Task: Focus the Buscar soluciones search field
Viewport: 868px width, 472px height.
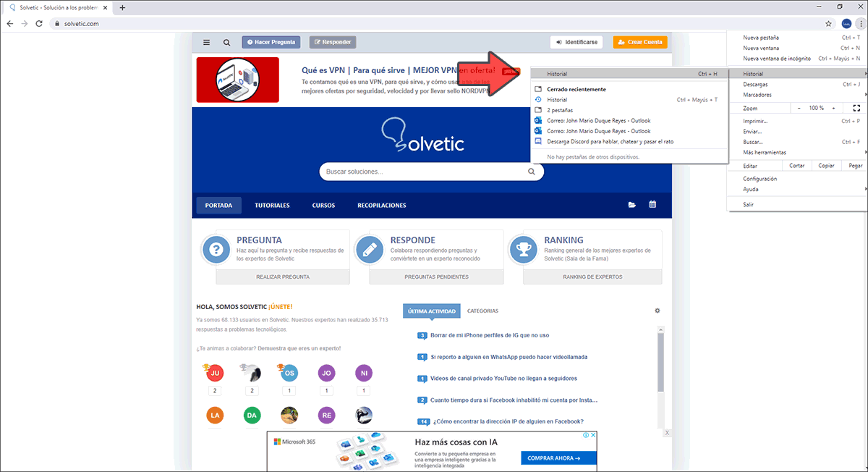Action: click(x=432, y=172)
